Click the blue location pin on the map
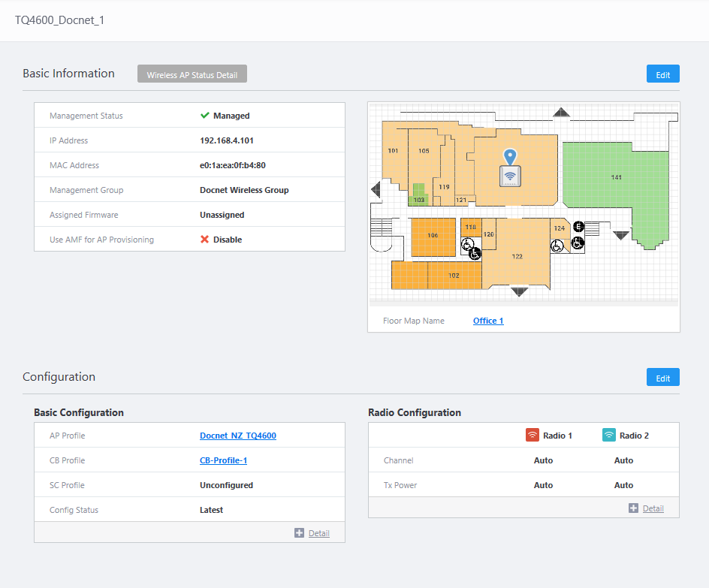The width and height of the screenshot is (709, 588). tap(511, 157)
